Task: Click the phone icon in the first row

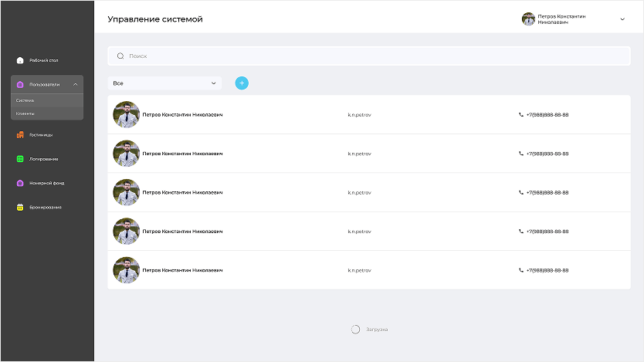Action: 521,115
